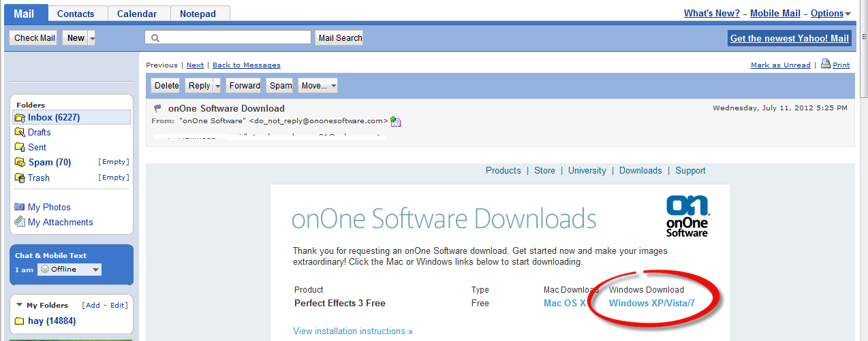
Task: Click Add link in My Folders
Action: pyautogui.click(x=93, y=306)
